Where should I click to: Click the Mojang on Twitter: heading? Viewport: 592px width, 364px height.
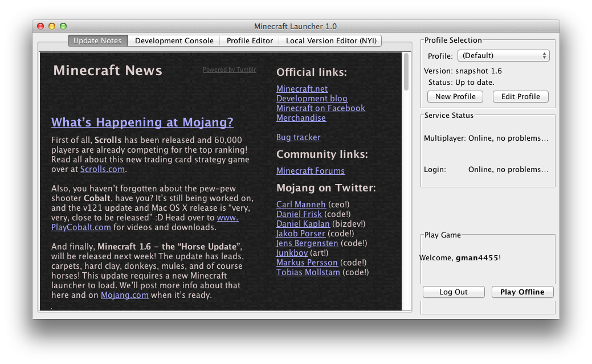pyautogui.click(x=326, y=187)
